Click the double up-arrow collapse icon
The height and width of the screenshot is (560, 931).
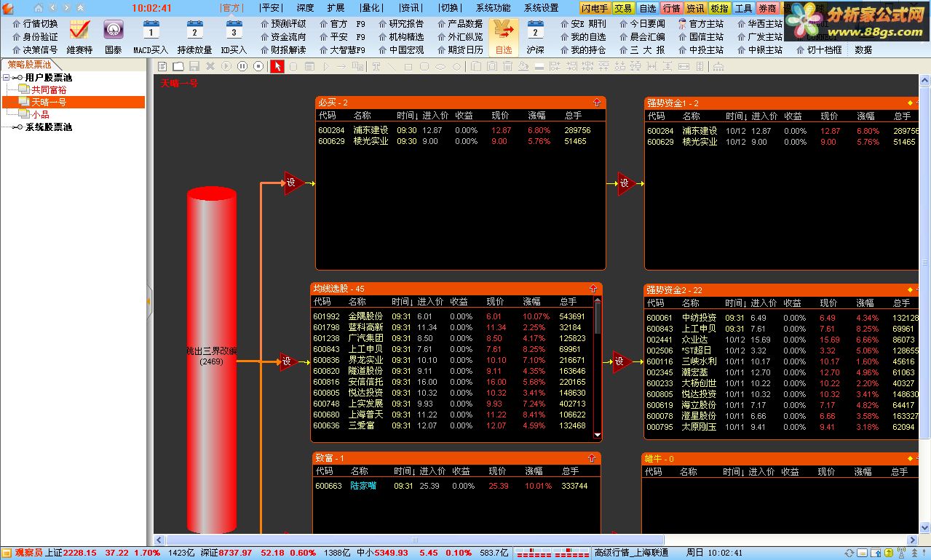tap(79, 8)
